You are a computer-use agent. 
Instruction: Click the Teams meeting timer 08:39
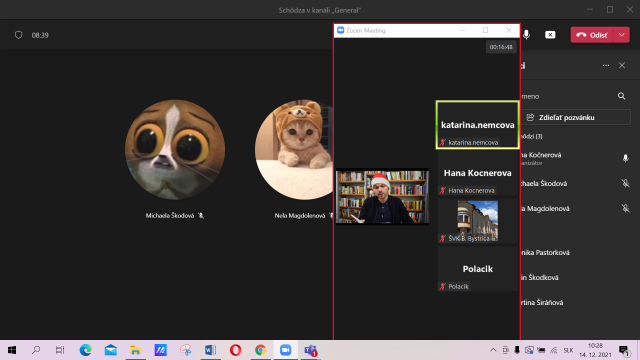40,35
